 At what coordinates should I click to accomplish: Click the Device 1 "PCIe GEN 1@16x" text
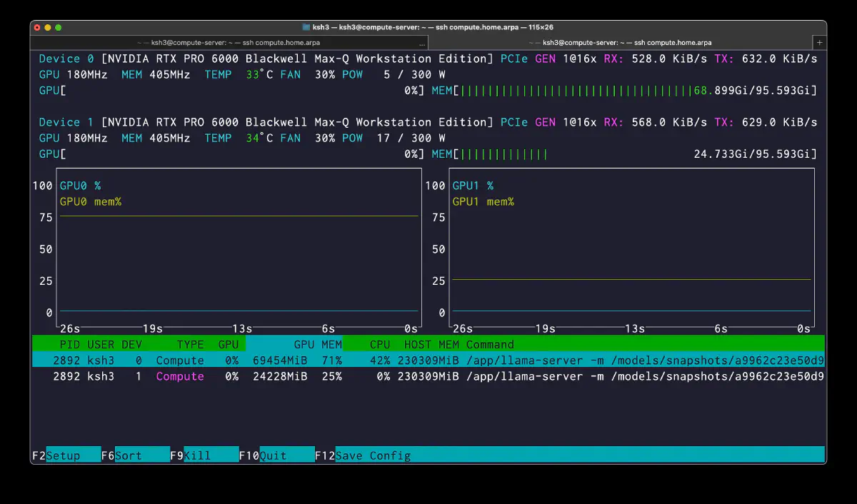click(x=548, y=122)
